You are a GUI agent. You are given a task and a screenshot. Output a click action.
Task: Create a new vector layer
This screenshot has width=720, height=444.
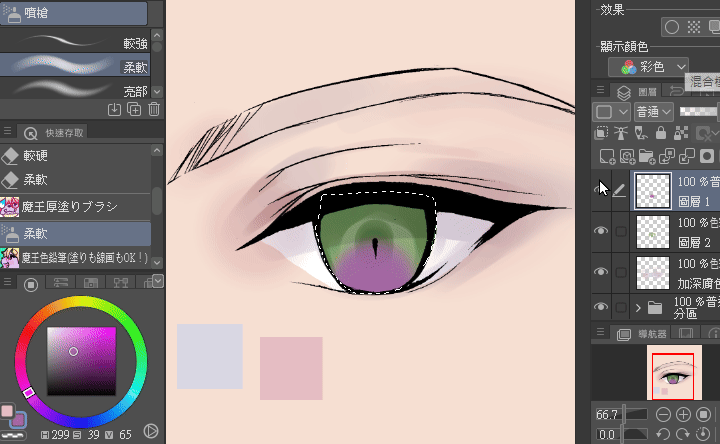pyautogui.click(x=627, y=157)
